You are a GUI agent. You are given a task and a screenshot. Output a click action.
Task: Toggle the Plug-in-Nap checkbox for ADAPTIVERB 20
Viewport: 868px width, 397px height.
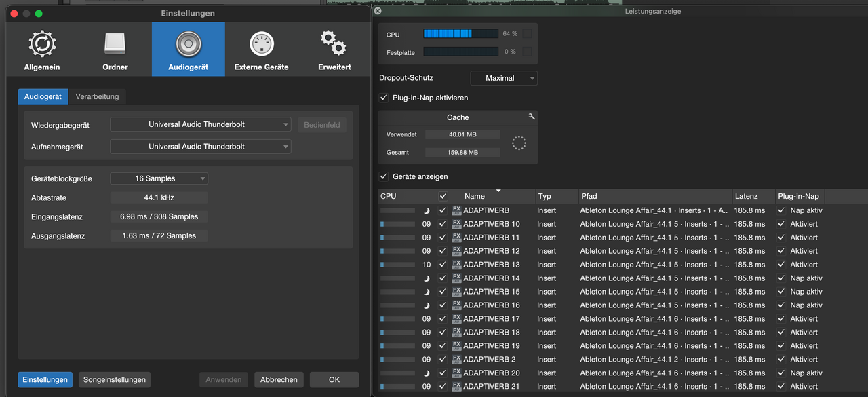point(781,373)
